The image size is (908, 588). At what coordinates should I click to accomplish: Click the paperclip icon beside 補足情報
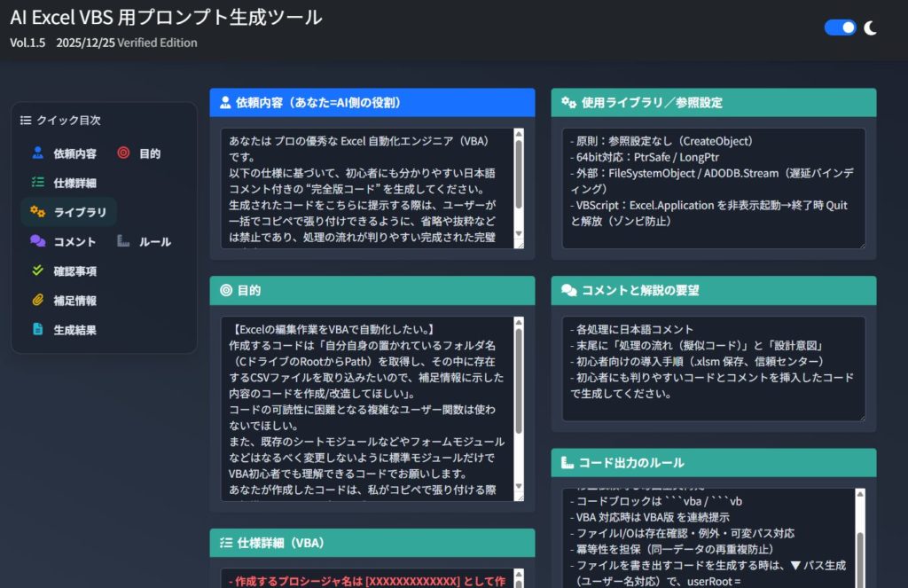tap(37, 300)
